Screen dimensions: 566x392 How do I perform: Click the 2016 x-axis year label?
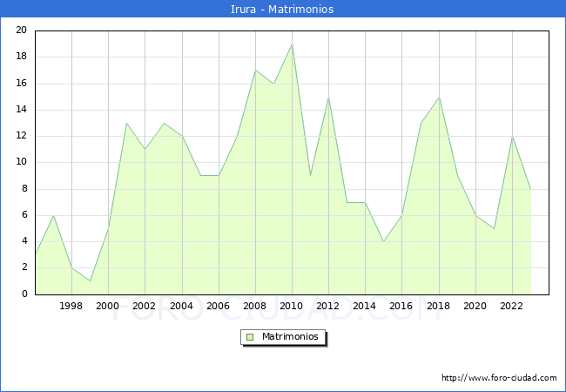click(401, 307)
